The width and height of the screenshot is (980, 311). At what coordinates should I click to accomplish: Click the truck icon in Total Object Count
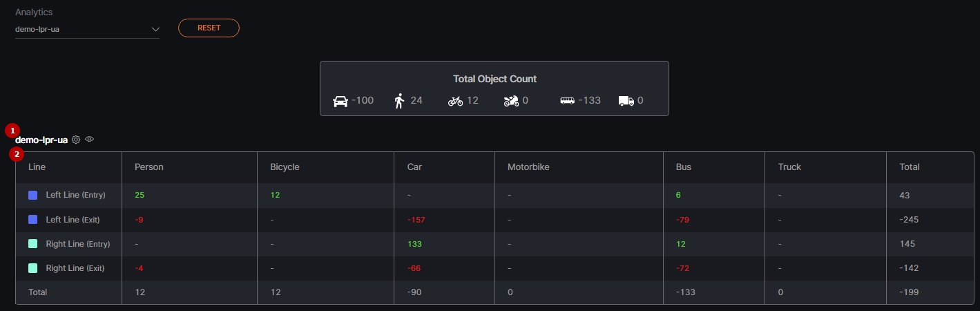626,101
